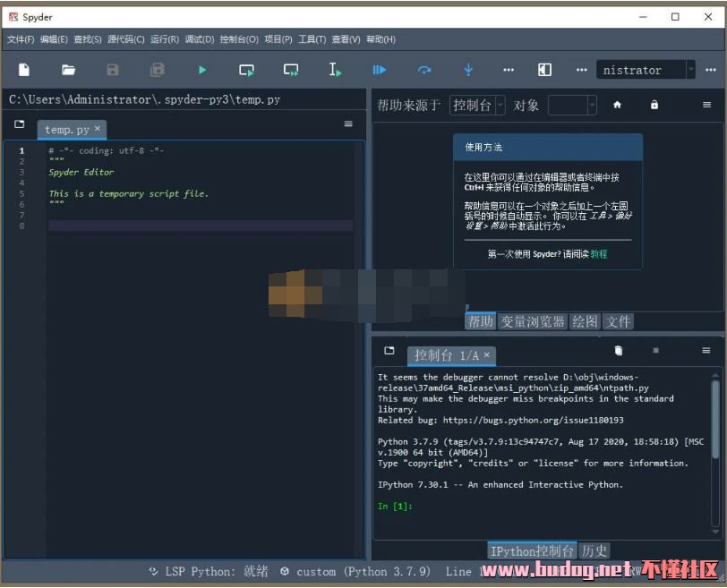Open file with folder toolbar icon
Image resolution: width=727 pixels, height=588 pixels.
click(68, 70)
